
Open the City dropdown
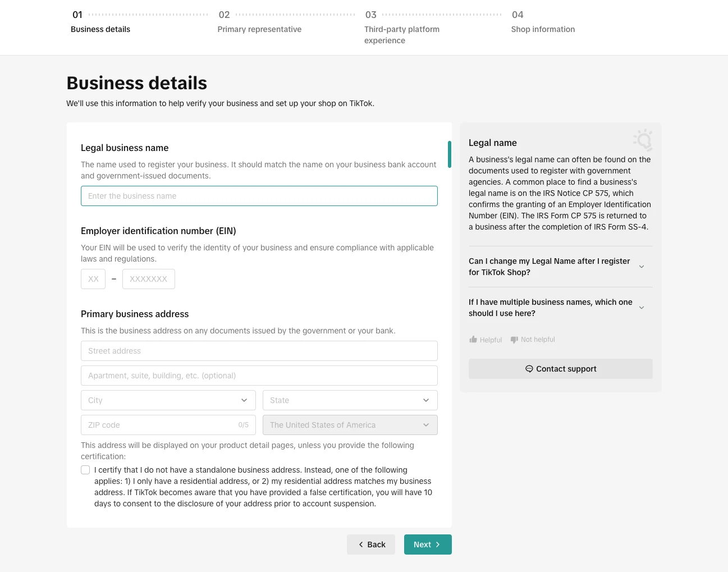tap(168, 400)
